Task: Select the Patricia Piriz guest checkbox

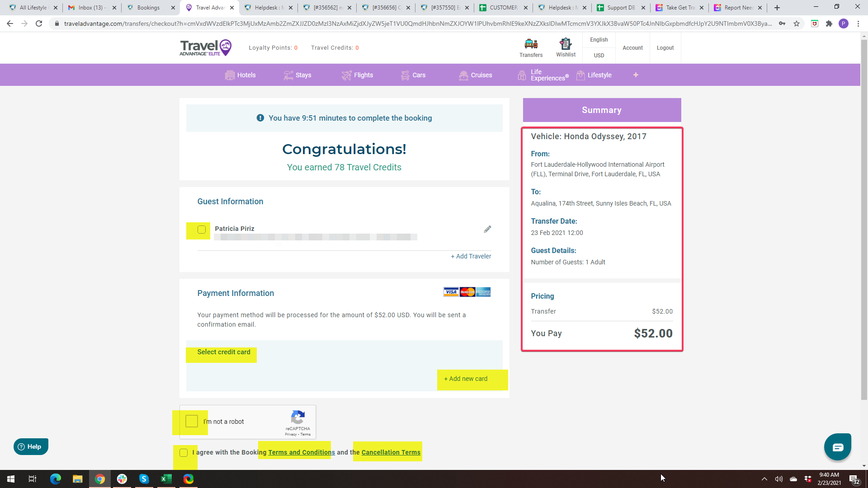Action: point(202,230)
